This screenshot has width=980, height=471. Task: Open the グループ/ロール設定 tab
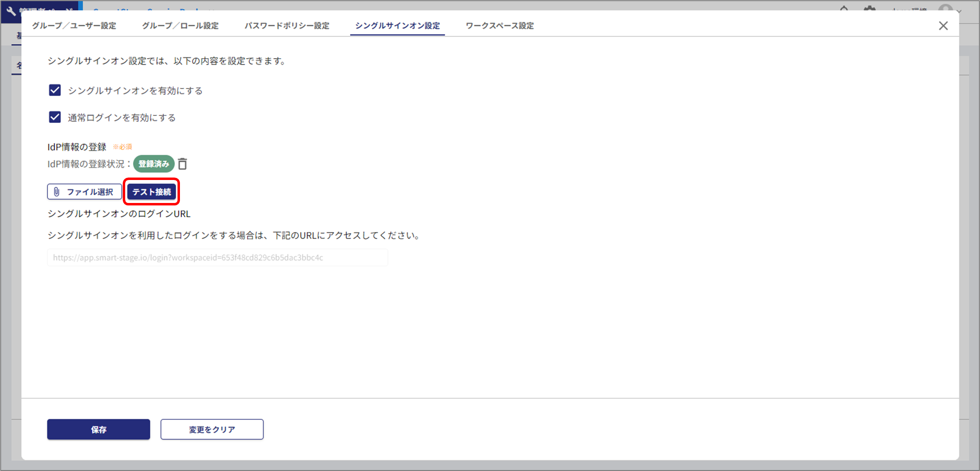tap(180, 26)
